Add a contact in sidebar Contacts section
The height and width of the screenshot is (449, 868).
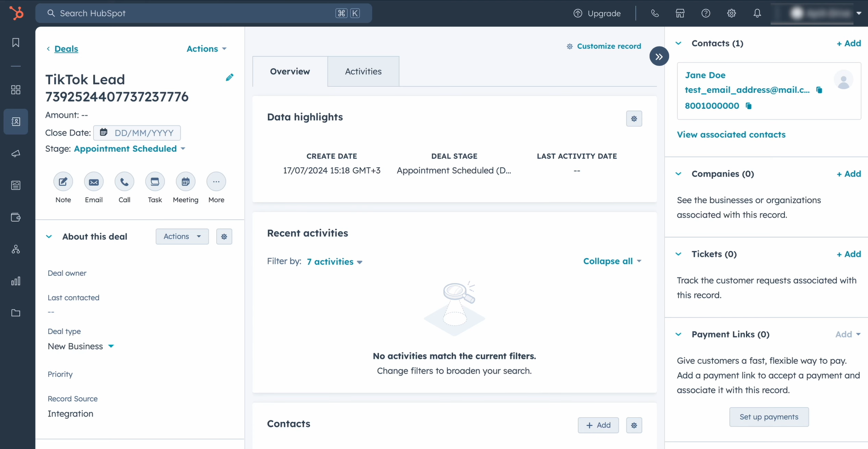click(849, 43)
